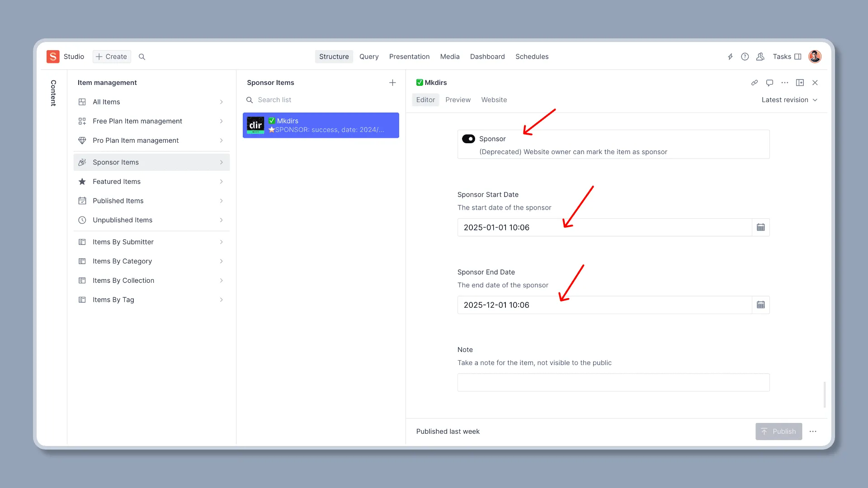Click the Publish button
The height and width of the screenshot is (488, 868).
778,432
